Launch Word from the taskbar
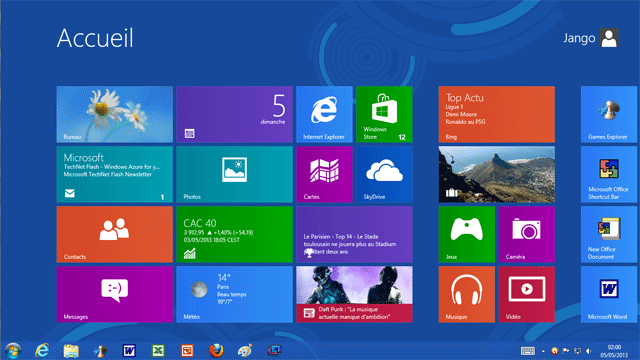640x360 pixels. [129, 351]
